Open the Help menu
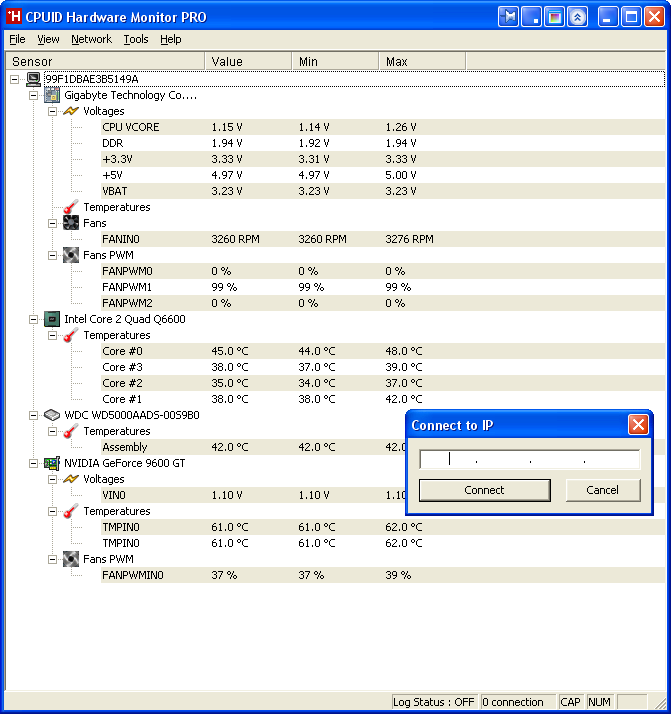671x714 pixels. pos(171,39)
